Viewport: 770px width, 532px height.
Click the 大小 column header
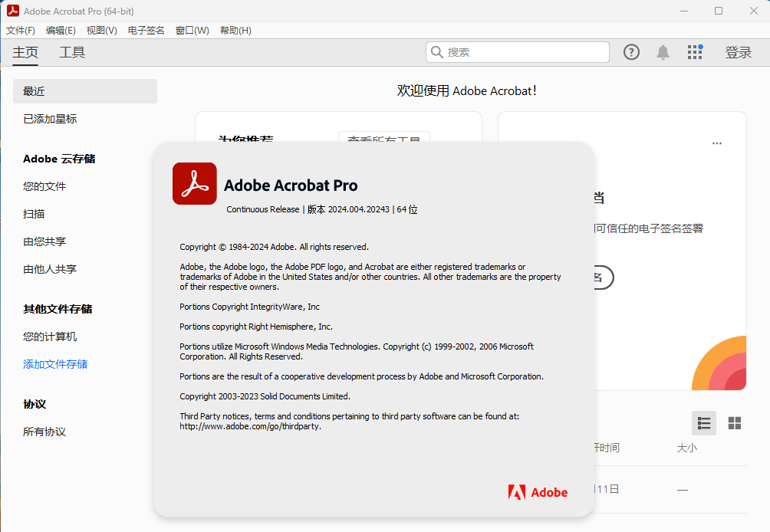[687, 448]
